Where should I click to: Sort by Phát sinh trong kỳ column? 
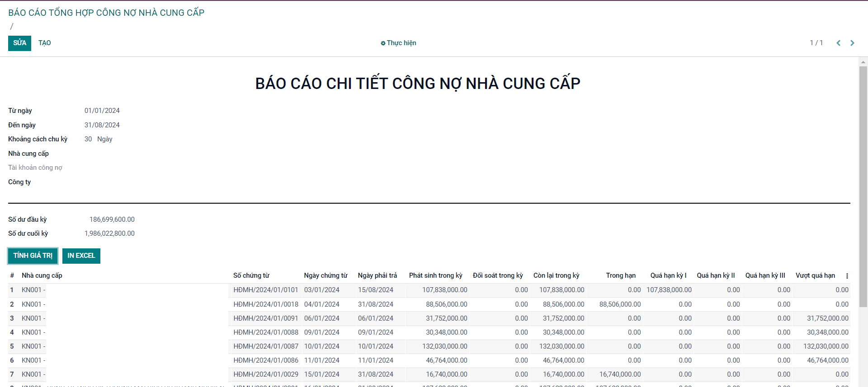coord(435,275)
